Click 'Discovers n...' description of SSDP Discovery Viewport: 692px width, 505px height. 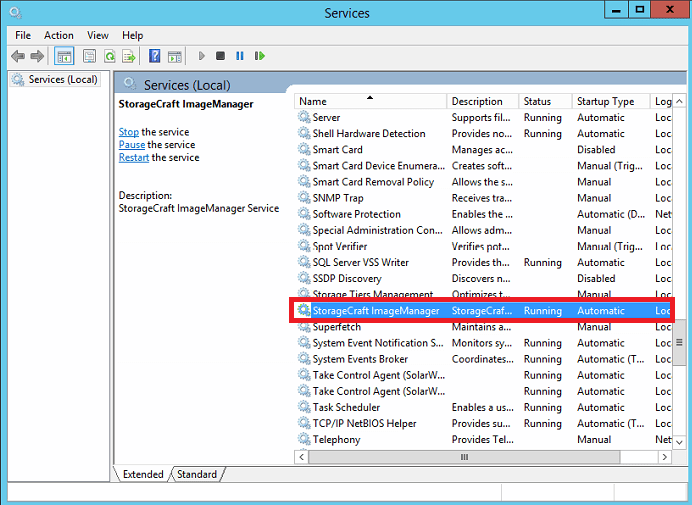tap(481, 278)
